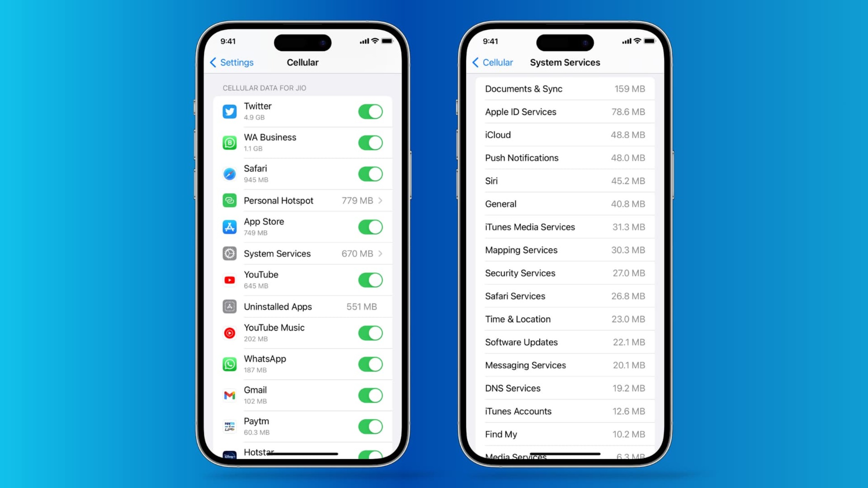Screen dimensions: 868x488
Task: Expand Uninstalled Apps data details
Action: coord(302,306)
